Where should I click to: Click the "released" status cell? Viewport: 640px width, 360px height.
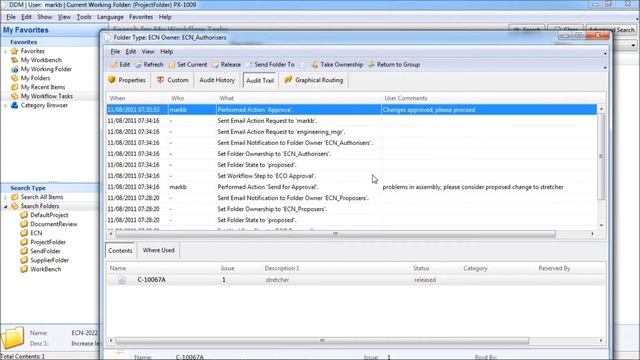click(425, 280)
